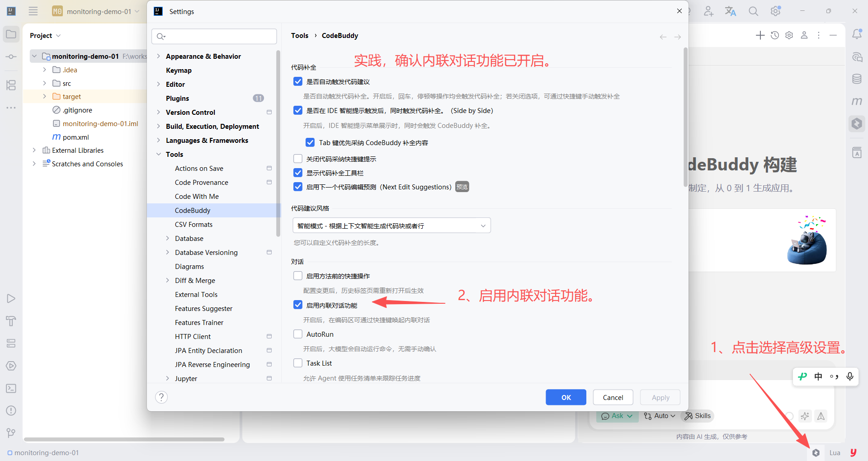
Task: Open the Build hammer tool window
Action: (x=11, y=321)
